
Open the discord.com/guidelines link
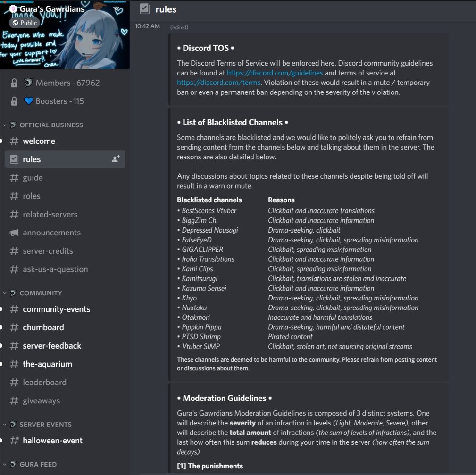[275, 73]
